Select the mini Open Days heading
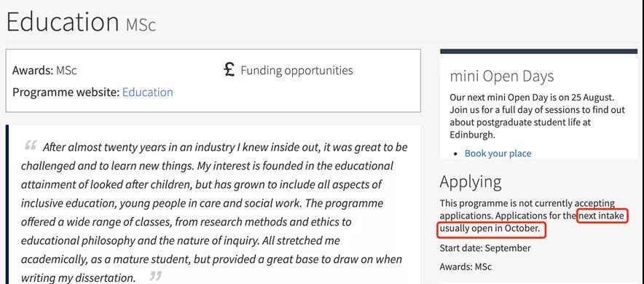 pyautogui.click(x=501, y=76)
